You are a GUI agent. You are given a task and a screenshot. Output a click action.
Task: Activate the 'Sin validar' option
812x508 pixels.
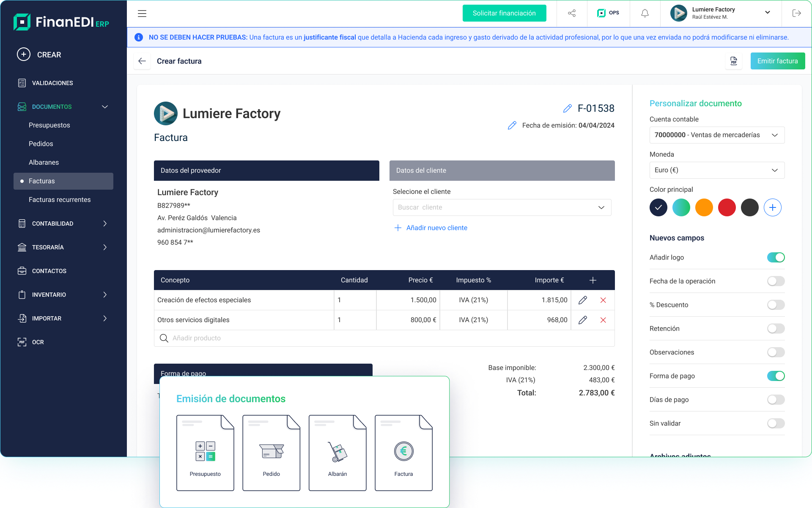[776, 423]
